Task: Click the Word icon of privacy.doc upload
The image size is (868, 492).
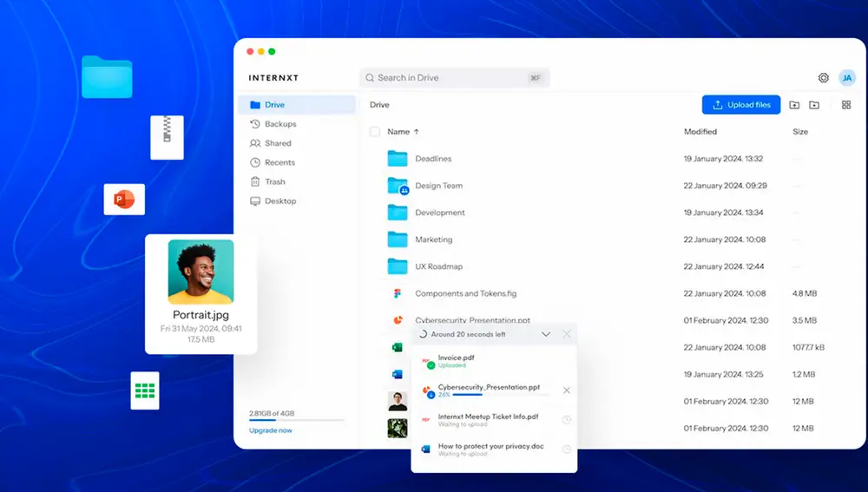Action: tap(425, 449)
